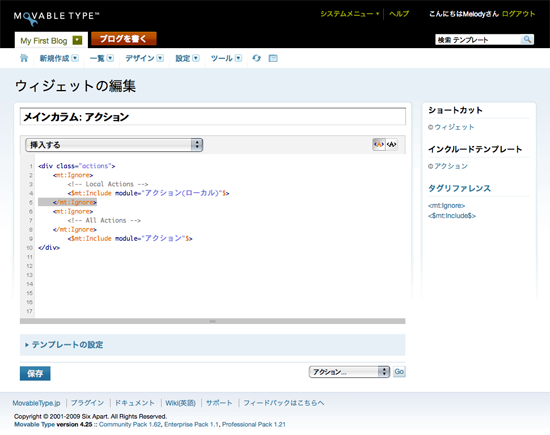Open Wiki(英語) footer link
The image size is (550, 435).
click(x=180, y=403)
